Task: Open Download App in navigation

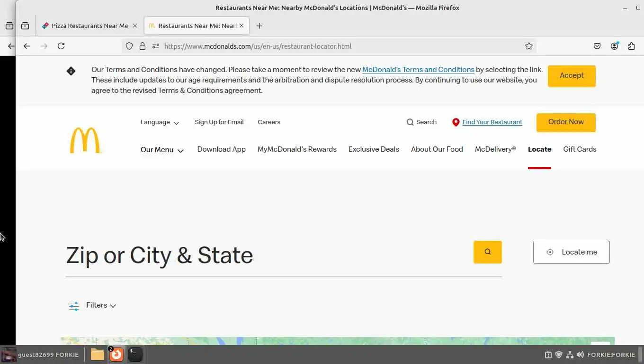Action: point(222,149)
